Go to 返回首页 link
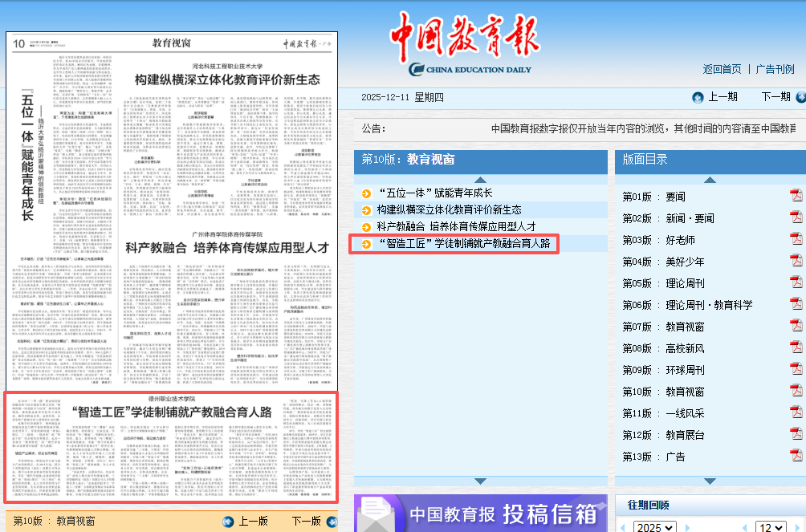This screenshot has width=806, height=532. pos(722,69)
